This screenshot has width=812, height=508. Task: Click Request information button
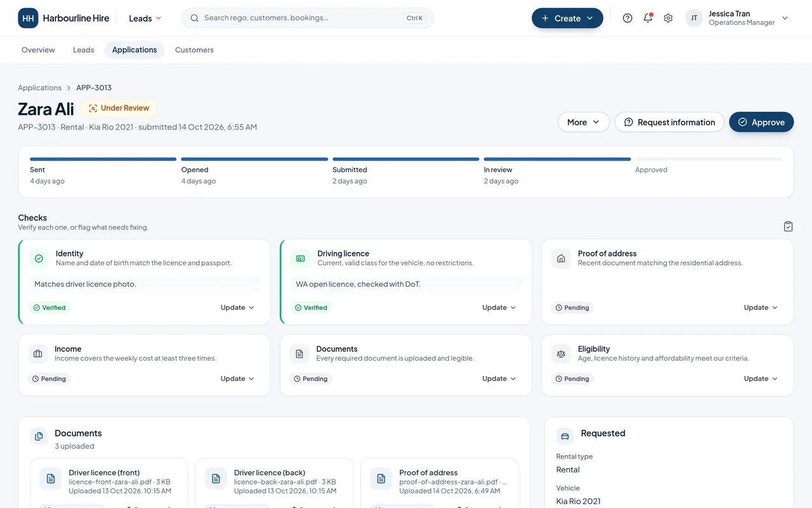coord(669,122)
